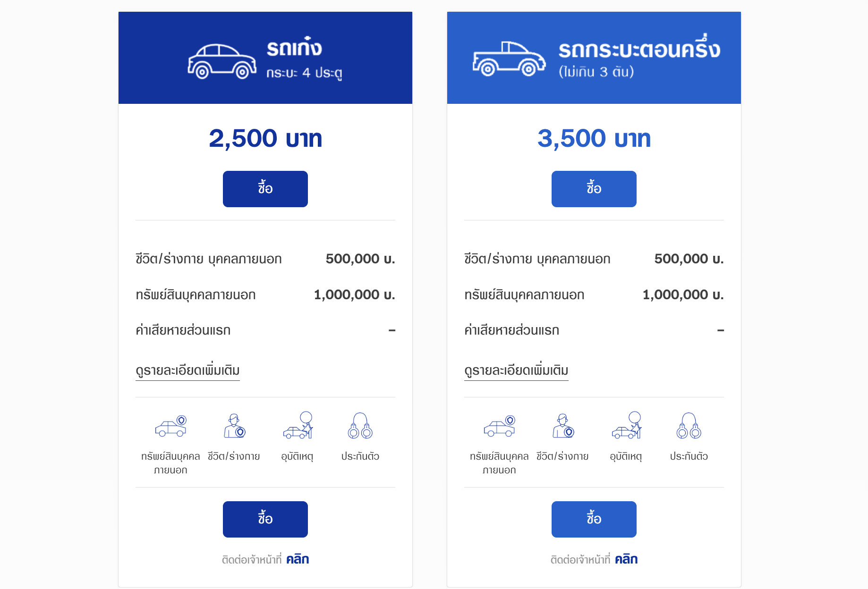The image size is (868, 589).
Task: Click คลิก contact staff link in sedan card
Action: [x=298, y=559]
